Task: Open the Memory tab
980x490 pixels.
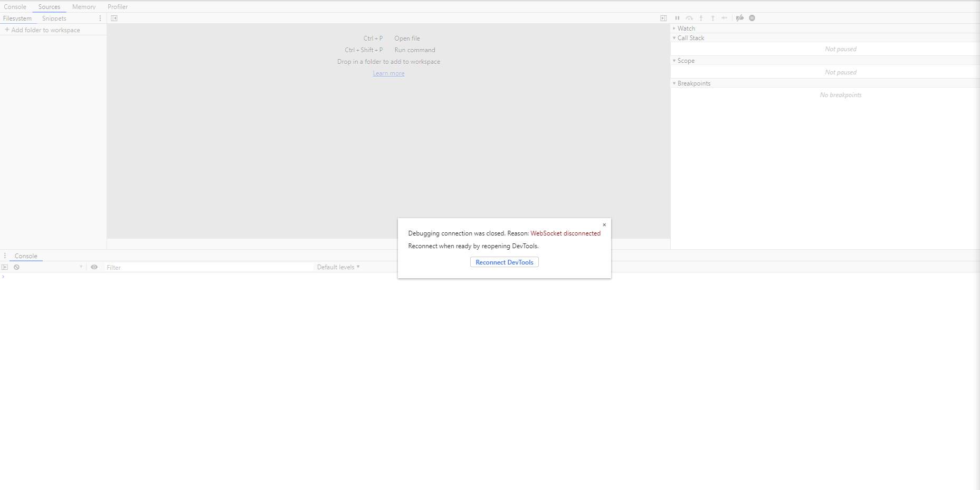Action: click(84, 7)
